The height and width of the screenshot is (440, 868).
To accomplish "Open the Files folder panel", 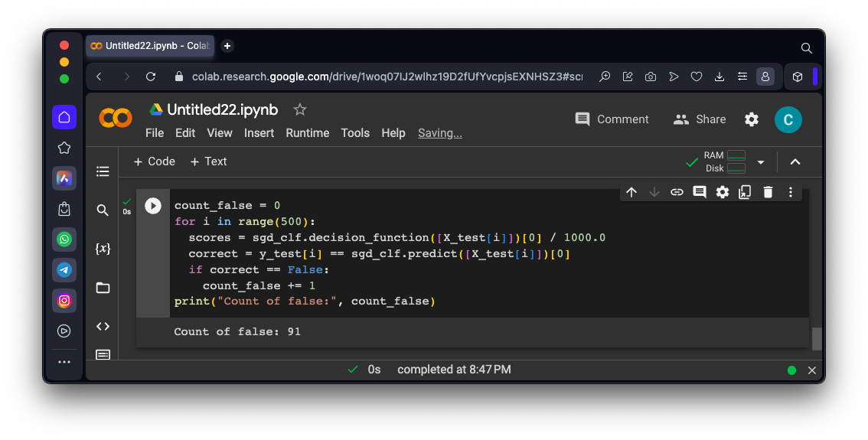I will tap(103, 288).
